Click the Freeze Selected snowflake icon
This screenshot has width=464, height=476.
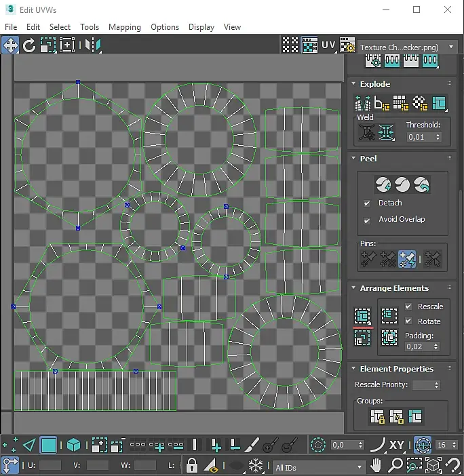tap(256, 465)
